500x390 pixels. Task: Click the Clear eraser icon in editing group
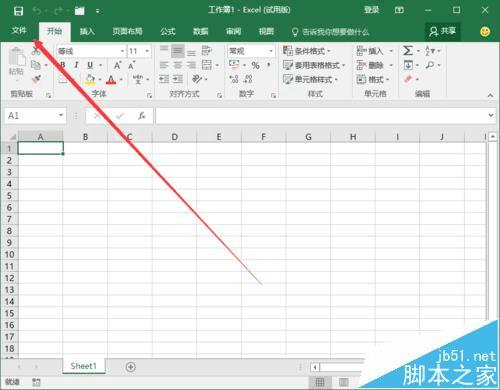pyautogui.click(x=408, y=79)
